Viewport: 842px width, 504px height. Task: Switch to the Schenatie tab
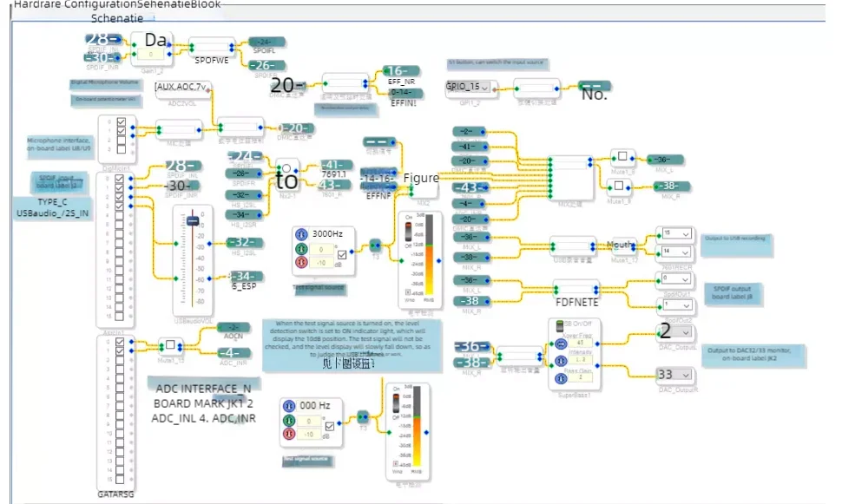pyautogui.click(x=117, y=18)
